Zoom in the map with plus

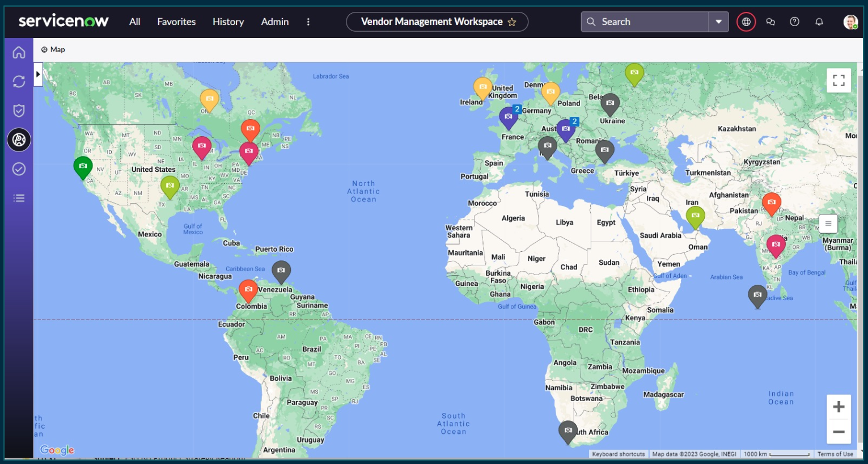click(839, 407)
